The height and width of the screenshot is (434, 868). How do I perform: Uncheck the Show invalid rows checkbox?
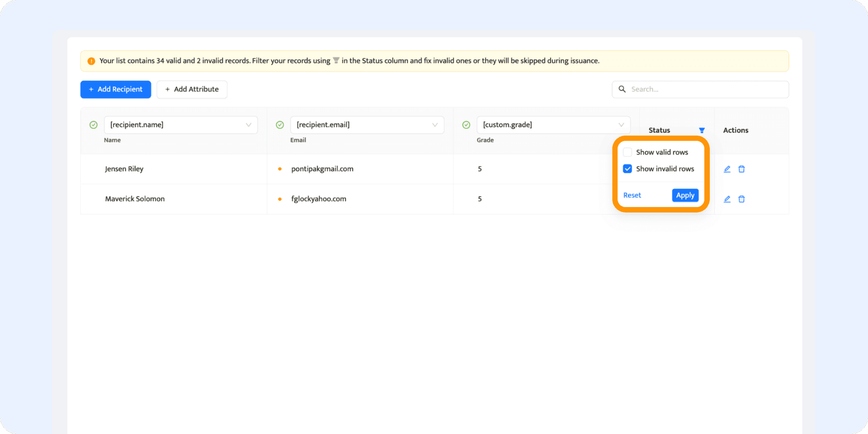[627, 169]
